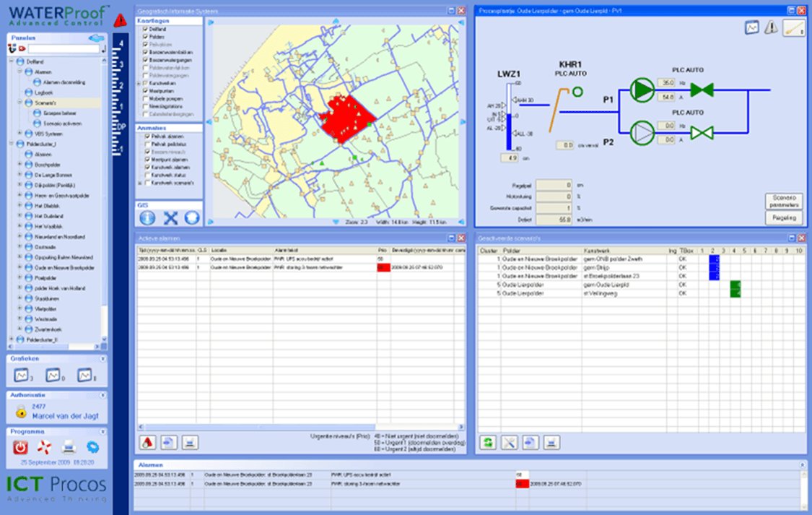The width and height of the screenshot is (812, 515).
Task: Click the red priority cell in Actieve alarmen
Action: [383, 267]
